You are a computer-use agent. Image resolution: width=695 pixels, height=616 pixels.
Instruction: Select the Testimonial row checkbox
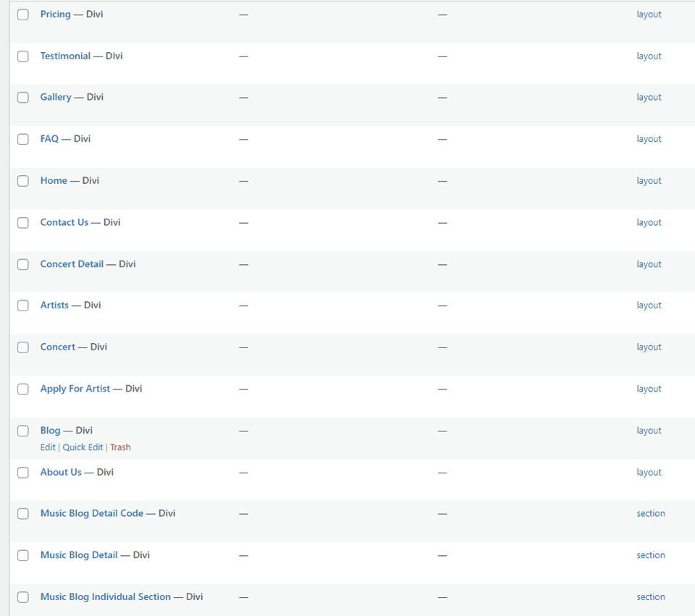click(x=23, y=56)
